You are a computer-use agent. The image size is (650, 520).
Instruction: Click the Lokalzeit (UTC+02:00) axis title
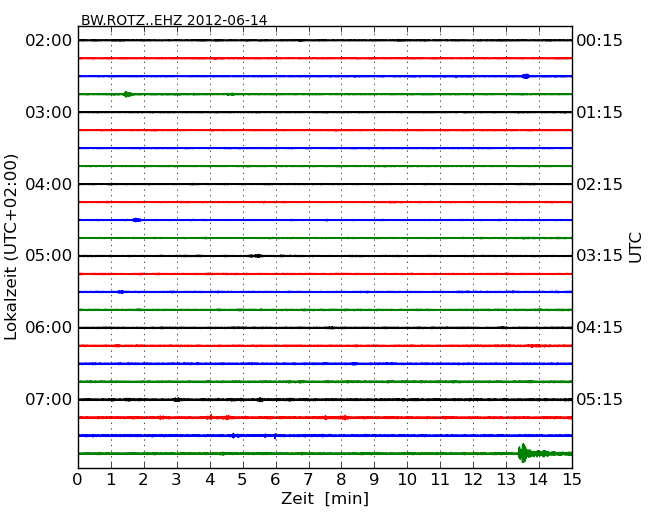click(11, 248)
